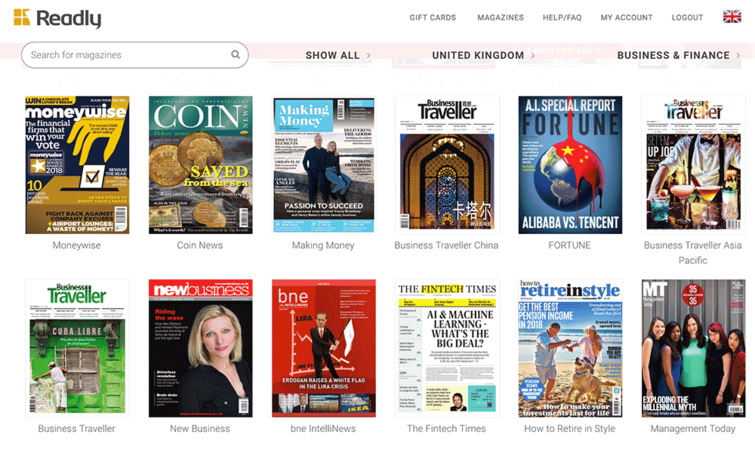Viewport: 755px width, 453px height.
Task: Open the MAGAZINES menu item
Action: [x=500, y=17]
